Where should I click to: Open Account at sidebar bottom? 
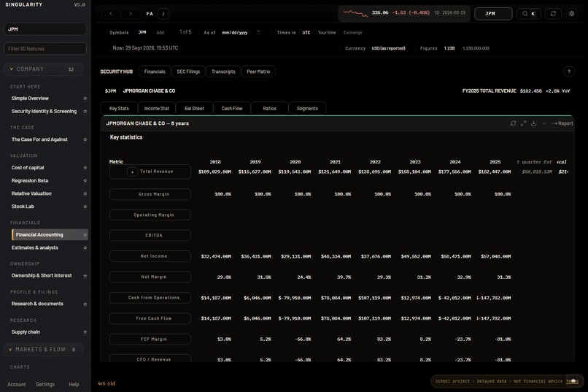click(17, 385)
